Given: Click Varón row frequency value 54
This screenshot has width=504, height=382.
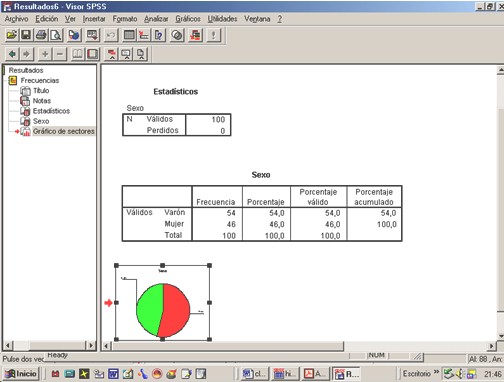Looking at the screenshot, I should [x=231, y=213].
